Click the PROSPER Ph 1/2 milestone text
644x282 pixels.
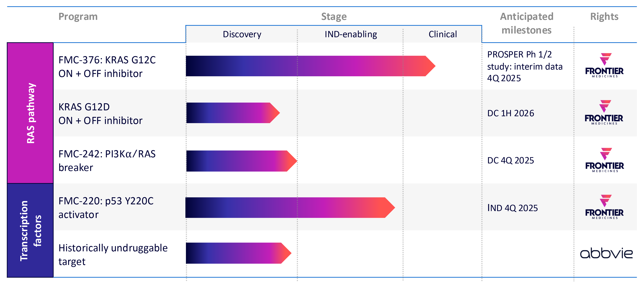coord(525,66)
